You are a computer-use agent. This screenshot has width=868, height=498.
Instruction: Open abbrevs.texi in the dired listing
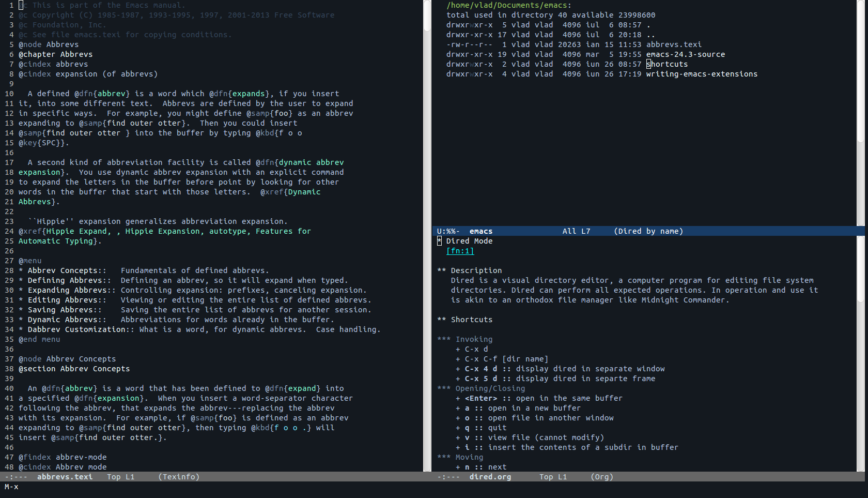click(x=674, y=44)
